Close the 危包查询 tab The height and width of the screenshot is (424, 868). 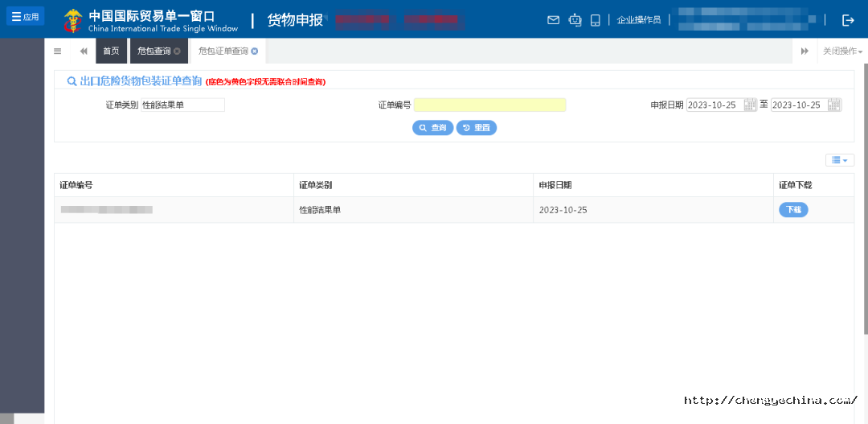coord(177,51)
